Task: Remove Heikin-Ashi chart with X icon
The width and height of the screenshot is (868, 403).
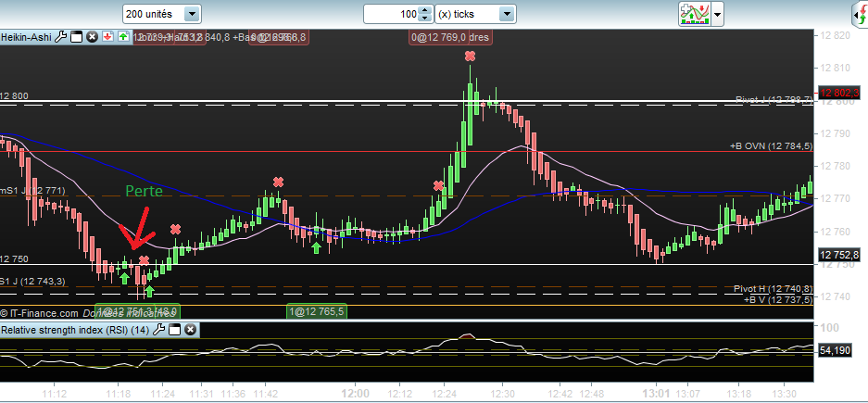Action: point(92,37)
